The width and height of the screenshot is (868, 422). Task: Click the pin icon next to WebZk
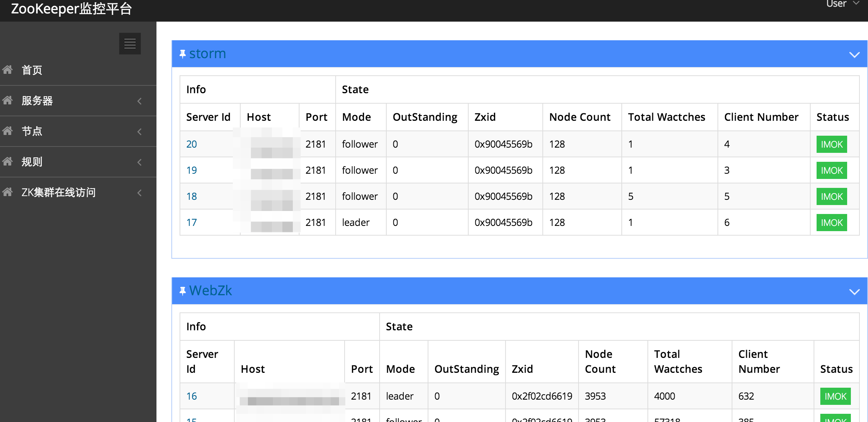click(183, 291)
